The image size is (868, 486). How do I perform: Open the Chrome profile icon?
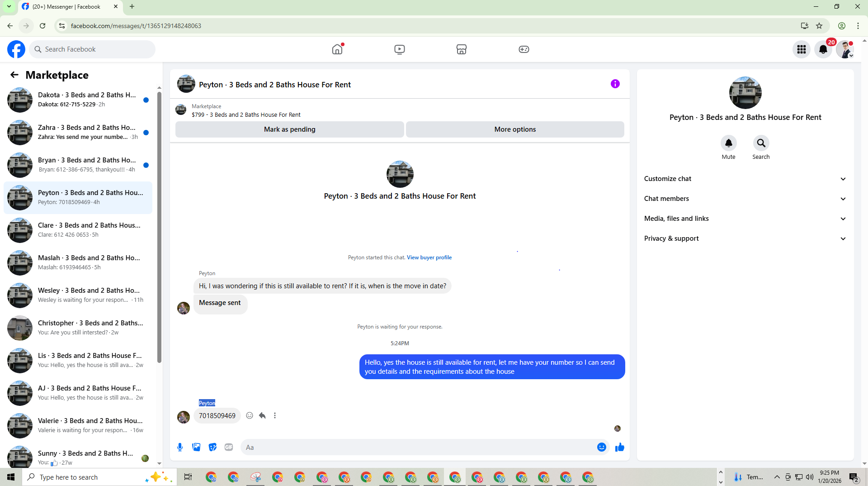click(x=842, y=26)
